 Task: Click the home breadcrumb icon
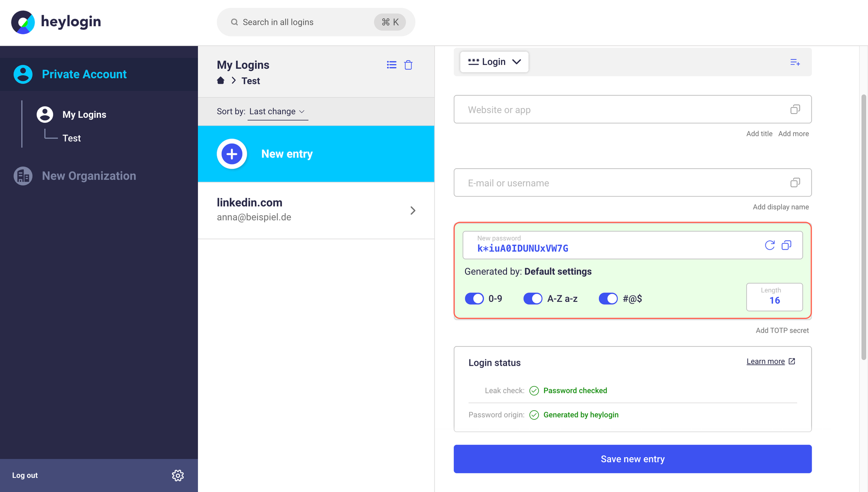click(x=220, y=81)
